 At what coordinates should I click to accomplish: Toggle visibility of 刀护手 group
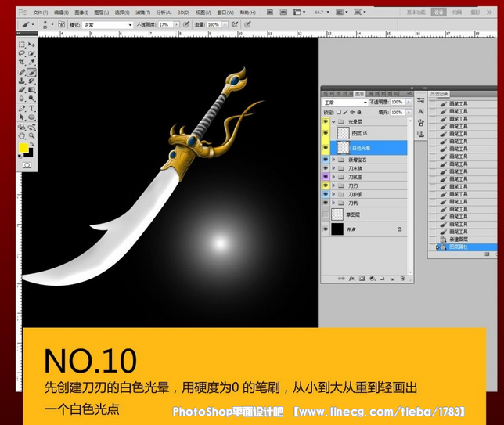pyautogui.click(x=326, y=194)
